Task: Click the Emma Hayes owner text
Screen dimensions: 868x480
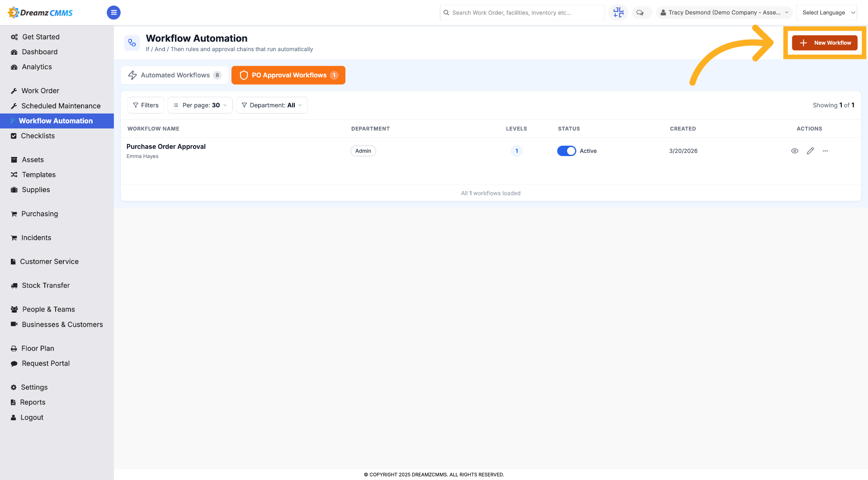Action: tap(142, 157)
